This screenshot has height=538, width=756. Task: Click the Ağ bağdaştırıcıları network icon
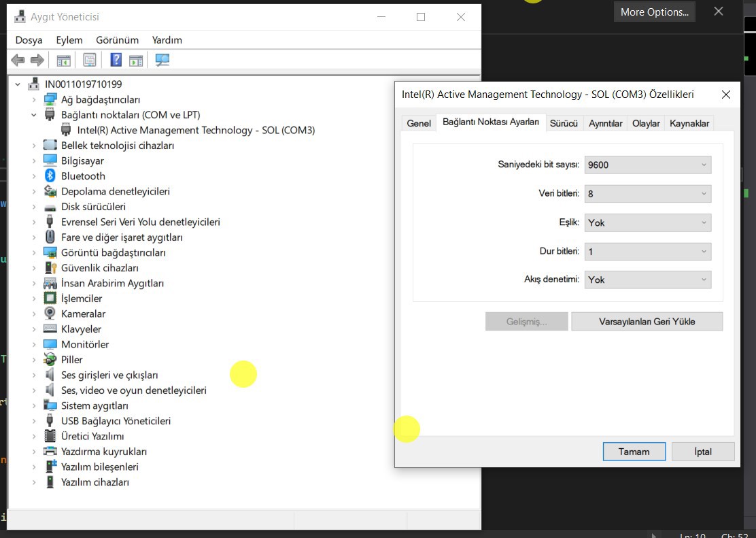(50, 99)
